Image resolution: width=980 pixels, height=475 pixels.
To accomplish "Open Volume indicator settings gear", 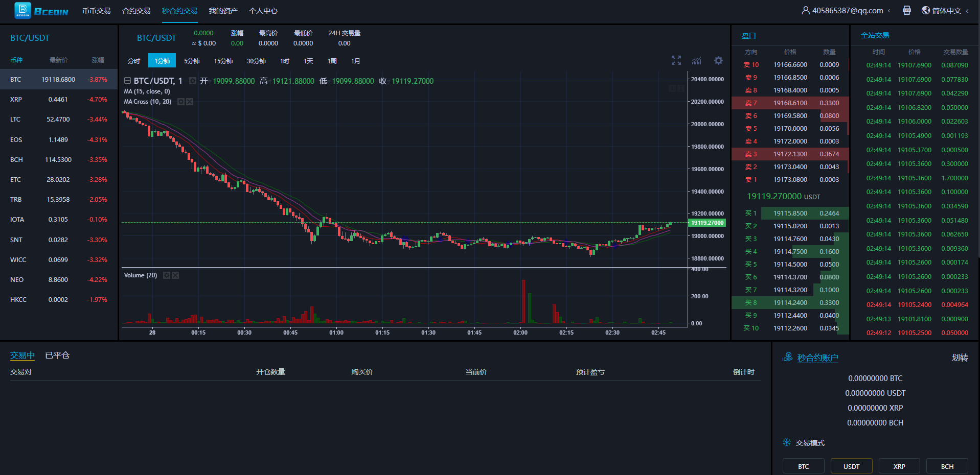I will point(166,275).
